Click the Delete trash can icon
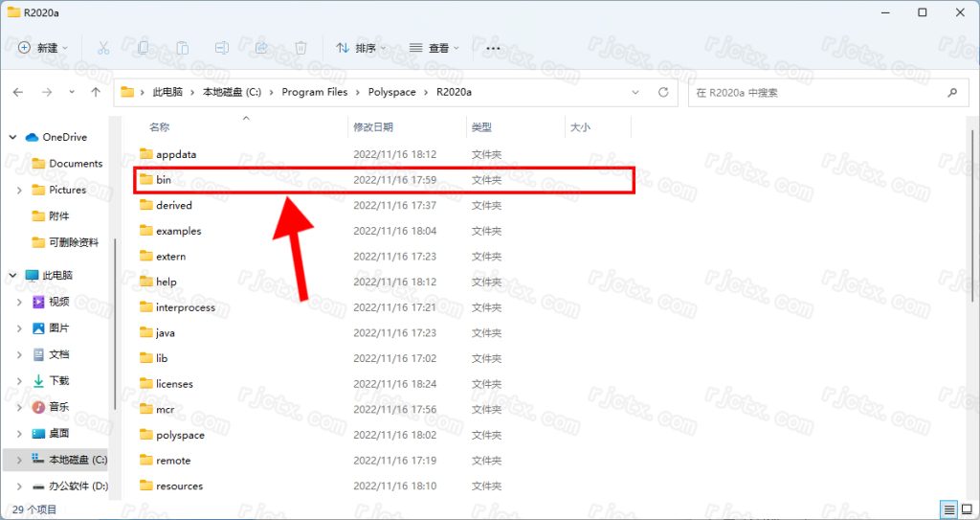This screenshot has height=520, width=980. coord(301,48)
